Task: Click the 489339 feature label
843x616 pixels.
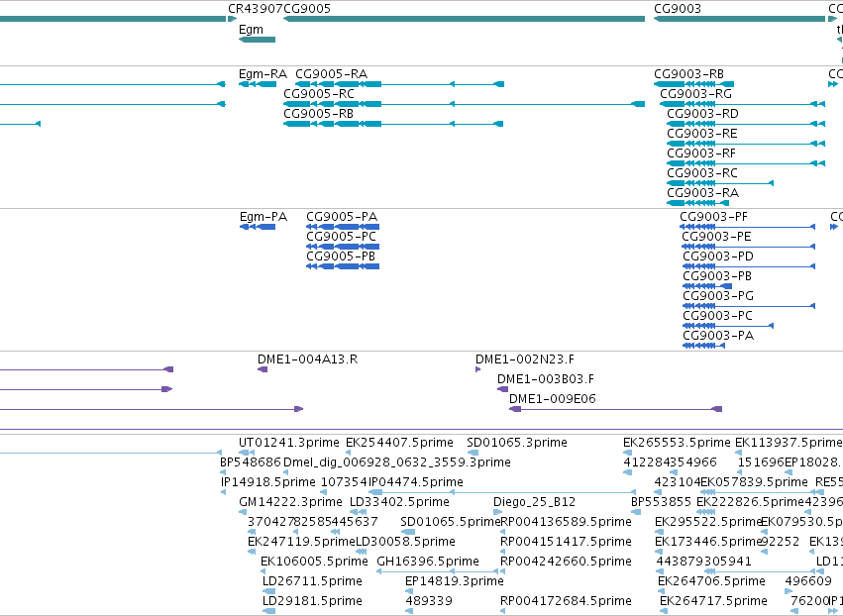Action: click(429, 602)
